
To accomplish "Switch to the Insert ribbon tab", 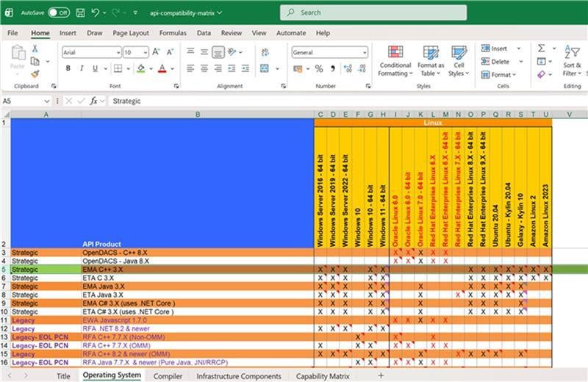I will click(x=68, y=33).
